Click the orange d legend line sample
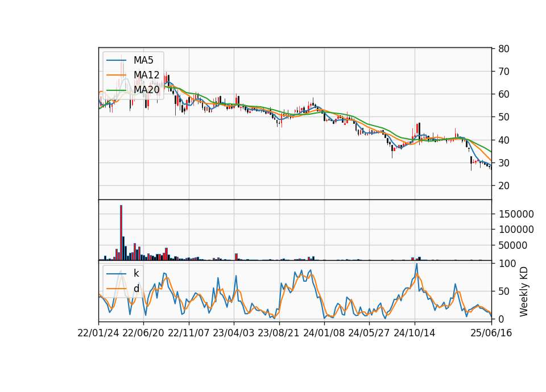The height and width of the screenshot is (392, 546). tap(116, 289)
